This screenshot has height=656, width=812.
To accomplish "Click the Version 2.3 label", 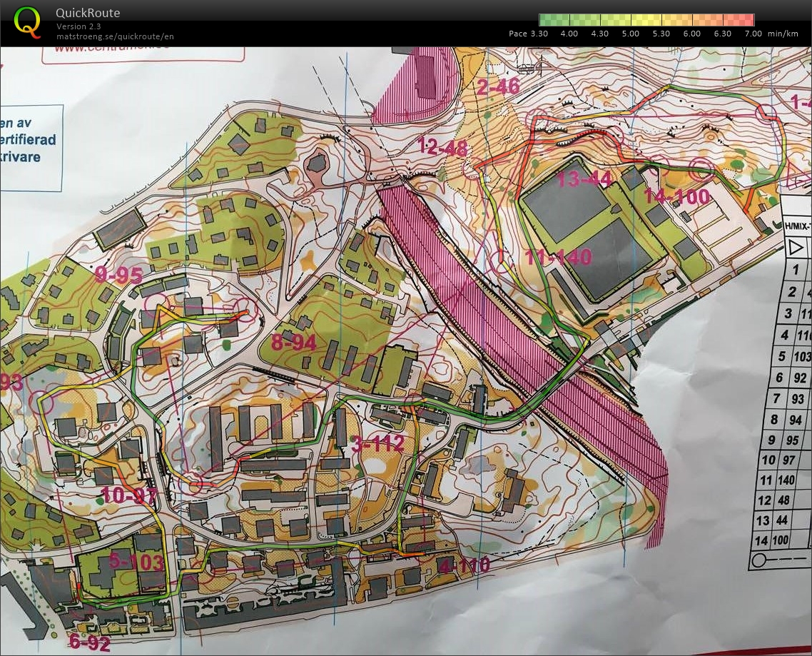I will click(78, 26).
